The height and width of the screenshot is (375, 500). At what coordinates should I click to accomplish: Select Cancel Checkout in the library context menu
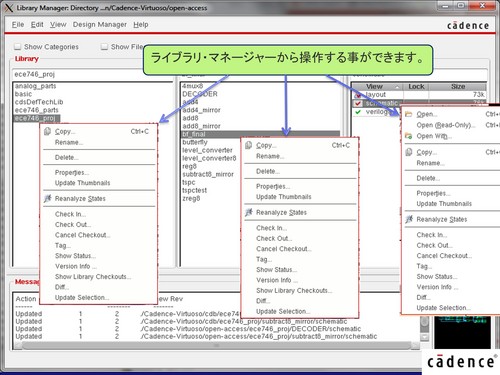[x=82, y=235]
